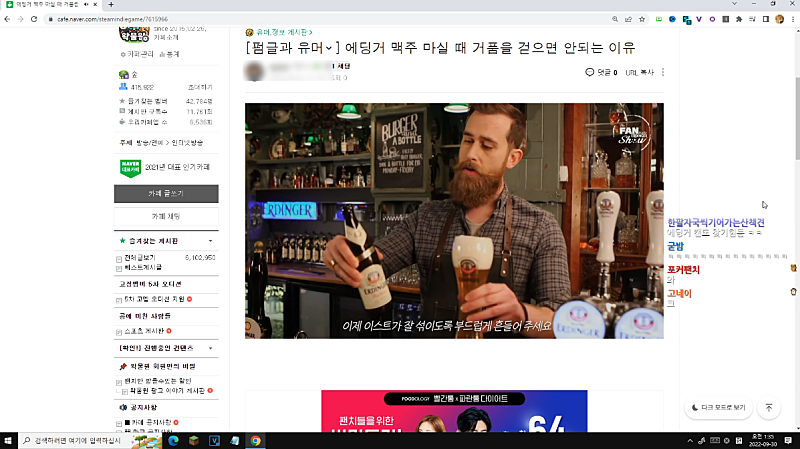
Task: Click the comment bubble icon (댓글 0)
Action: pyautogui.click(x=589, y=72)
